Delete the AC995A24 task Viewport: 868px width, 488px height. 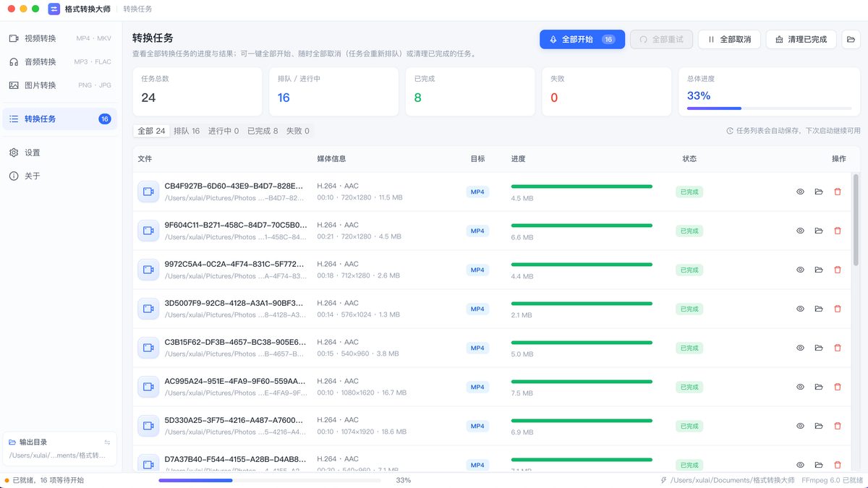tap(838, 387)
